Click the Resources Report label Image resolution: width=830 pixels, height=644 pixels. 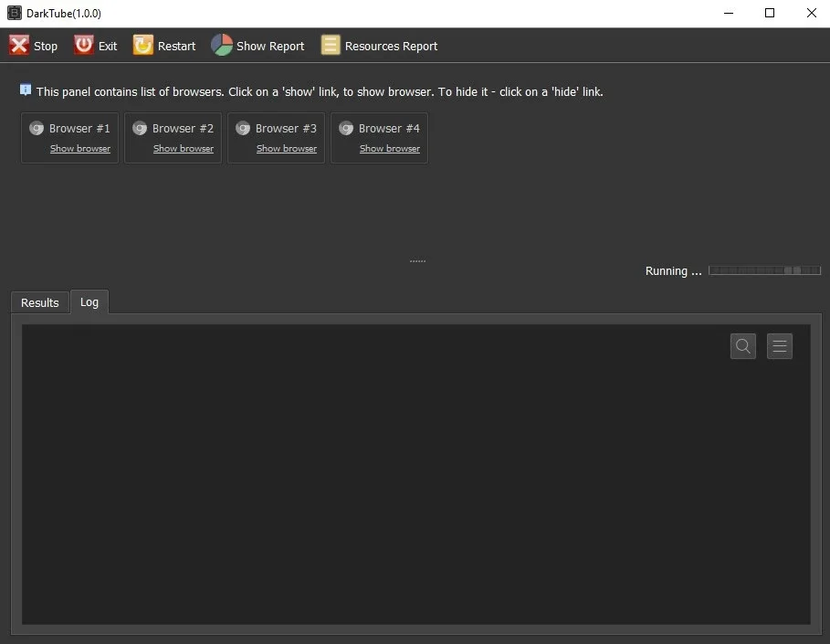[x=391, y=46]
